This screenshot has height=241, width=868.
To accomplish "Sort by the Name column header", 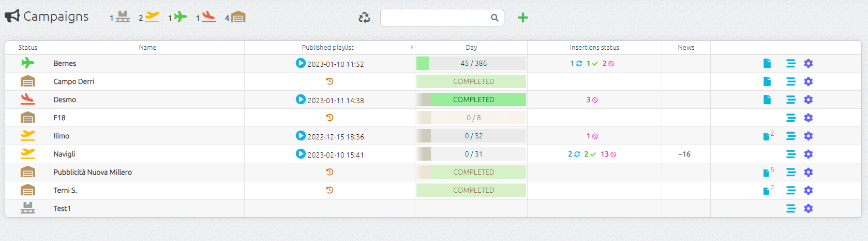I will pyautogui.click(x=147, y=47).
